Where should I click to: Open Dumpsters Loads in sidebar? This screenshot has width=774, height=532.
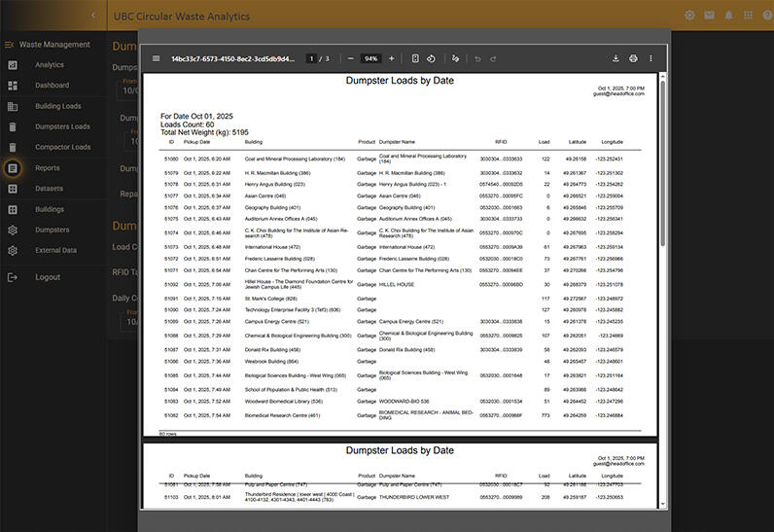[x=62, y=126]
